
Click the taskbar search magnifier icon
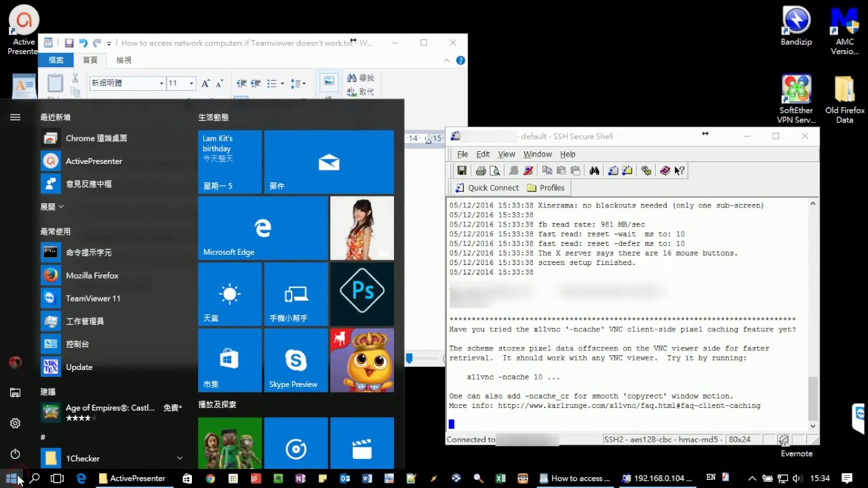(x=35, y=478)
